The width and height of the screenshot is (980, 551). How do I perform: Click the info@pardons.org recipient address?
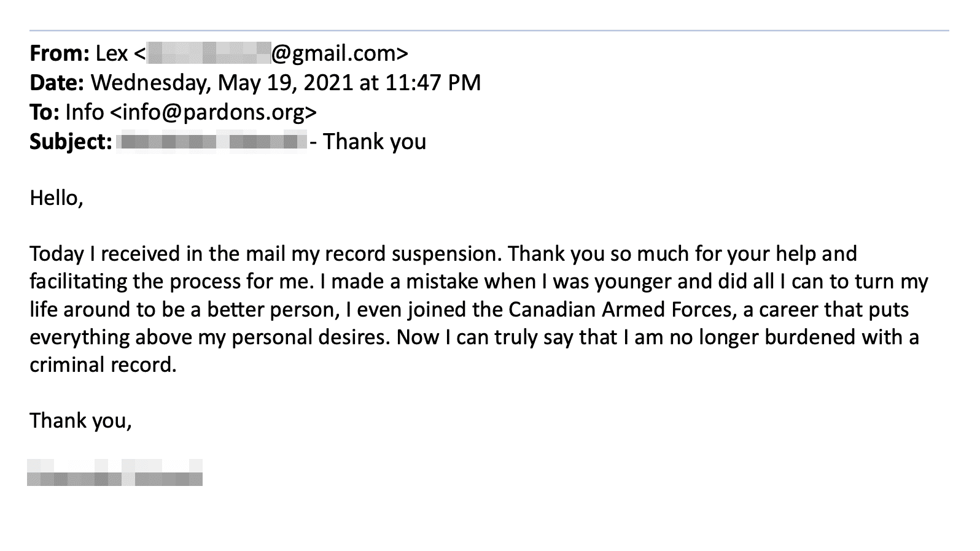click(x=213, y=112)
